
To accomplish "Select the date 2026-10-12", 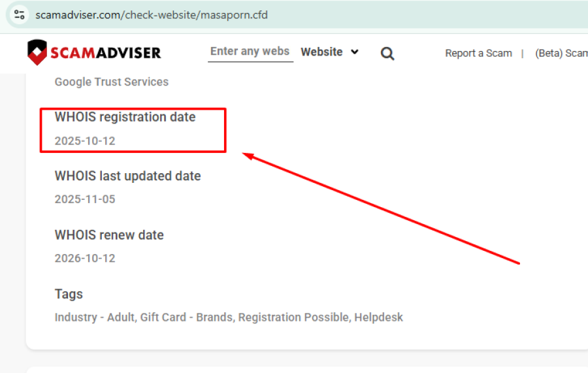I will pos(85,258).
